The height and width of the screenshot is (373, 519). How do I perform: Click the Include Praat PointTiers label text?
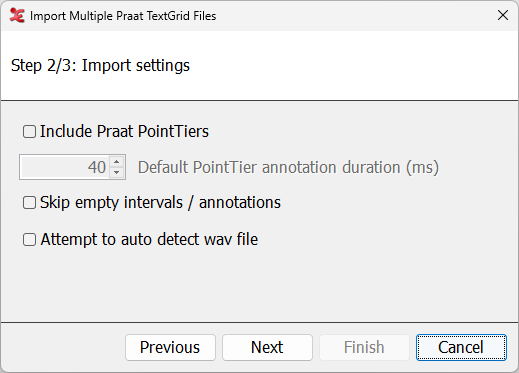[124, 131]
